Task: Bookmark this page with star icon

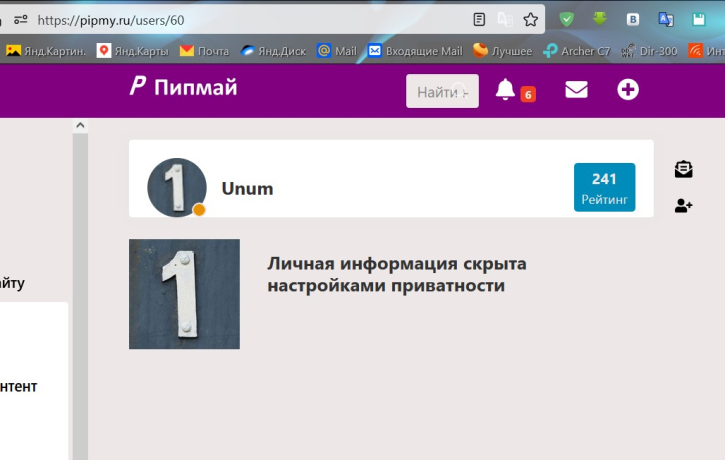Action: [x=530, y=20]
